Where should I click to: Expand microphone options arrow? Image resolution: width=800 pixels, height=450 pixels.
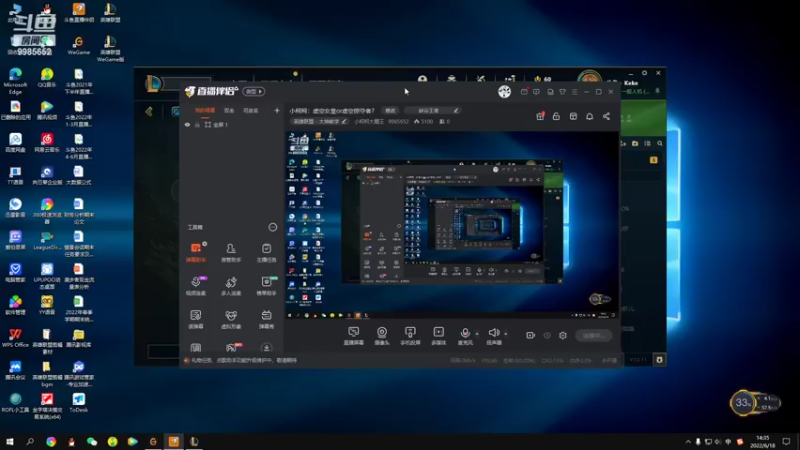tap(477, 334)
